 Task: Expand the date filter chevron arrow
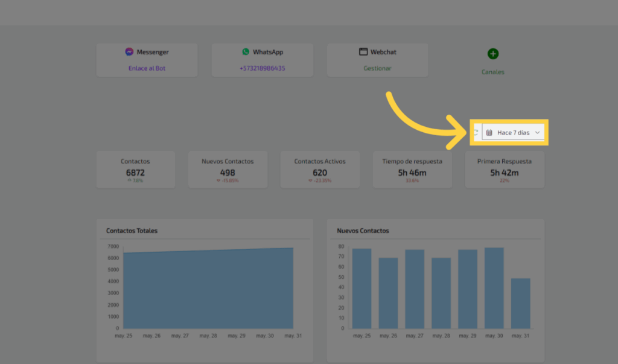pos(538,132)
